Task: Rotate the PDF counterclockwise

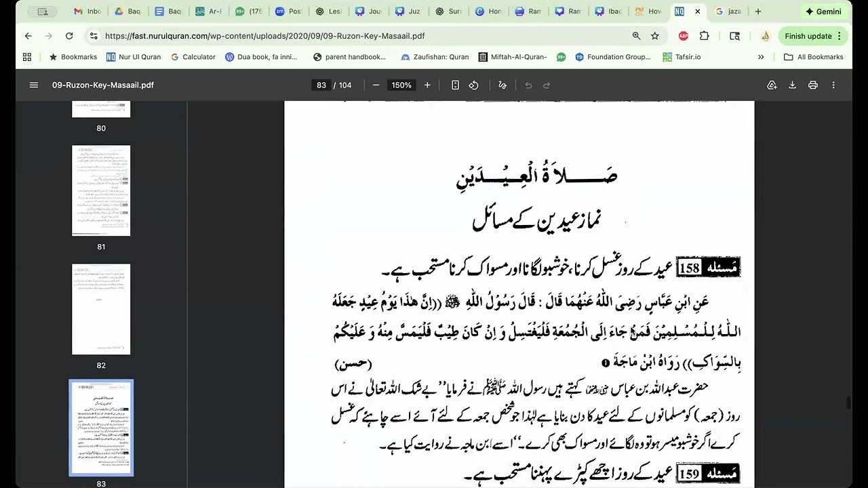Action: [473, 85]
